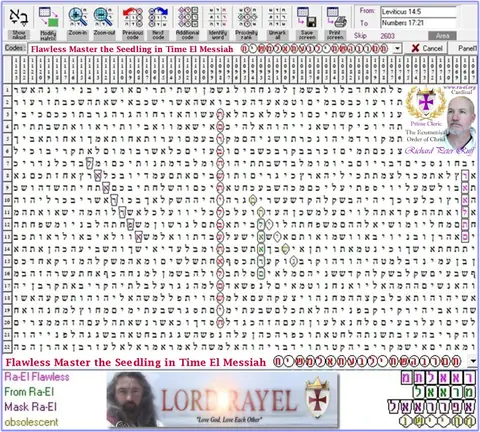Select matrix row number 5
Viewport: 480px width, 432px height.
pos(7,139)
